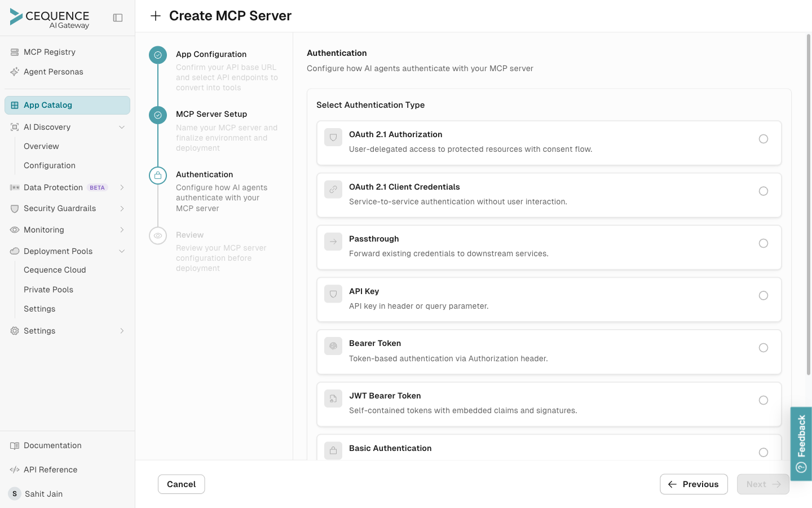Click the plus icon beside Create MCP Server

tap(156, 16)
